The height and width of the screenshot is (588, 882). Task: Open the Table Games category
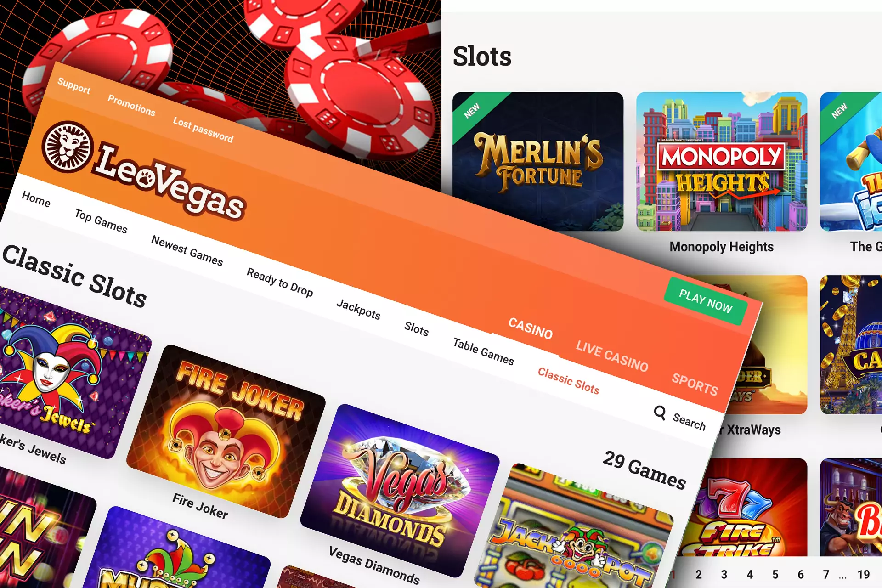click(483, 351)
